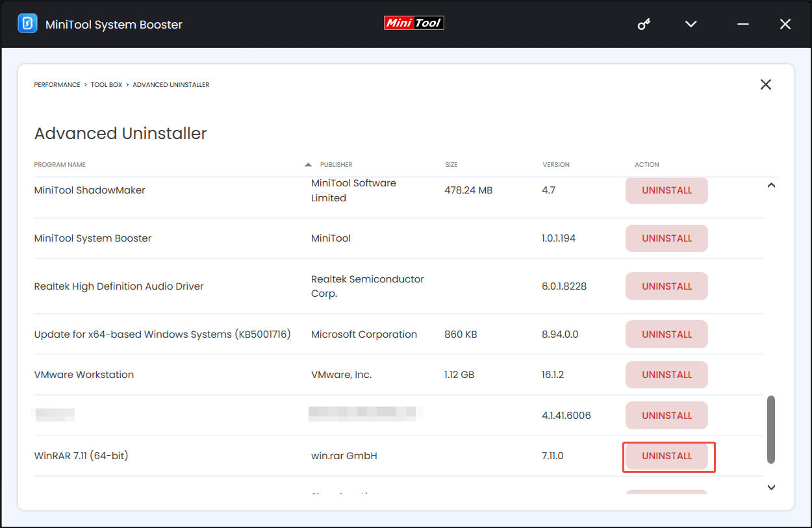Expand the title bar dropdown chevron menu
Image resolution: width=812 pixels, height=528 pixels.
click(691, 24)
